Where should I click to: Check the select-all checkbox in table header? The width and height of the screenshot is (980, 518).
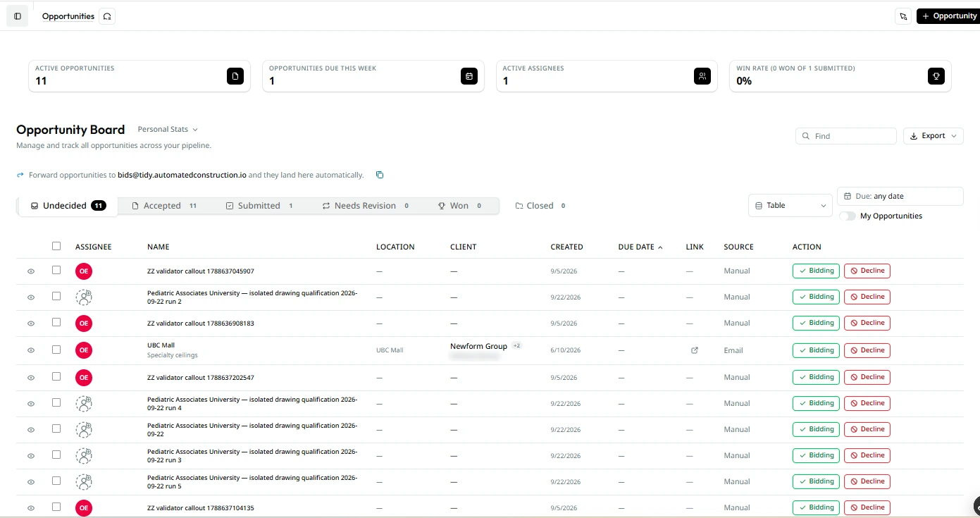click(56, 246)
